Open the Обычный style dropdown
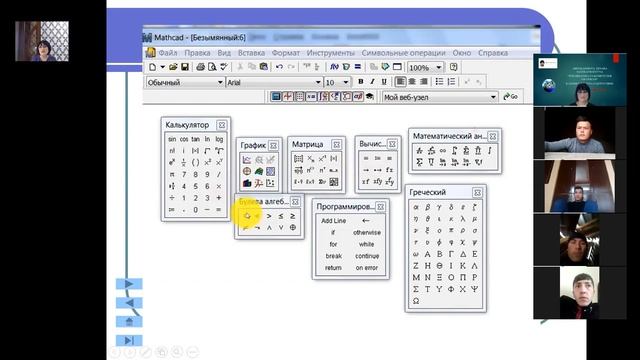 (220, 82)
